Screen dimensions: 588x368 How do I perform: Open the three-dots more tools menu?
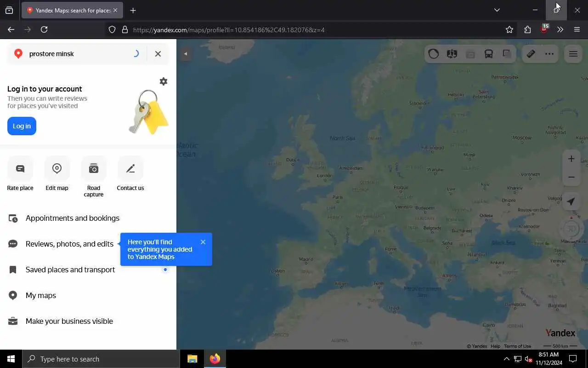click(x=549, y=54)
